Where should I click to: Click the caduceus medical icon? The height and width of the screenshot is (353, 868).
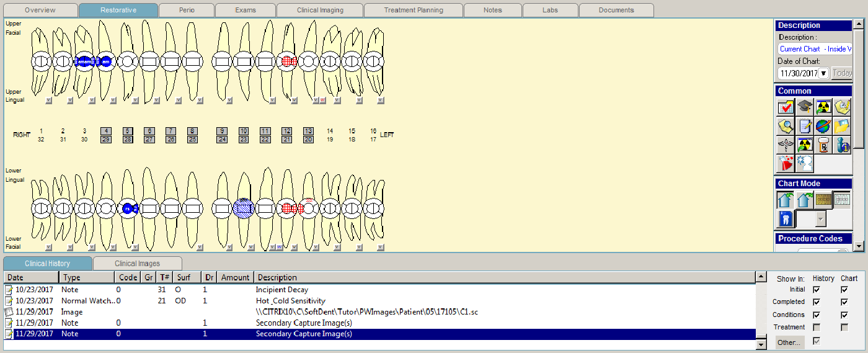click(x=786, y=145)
